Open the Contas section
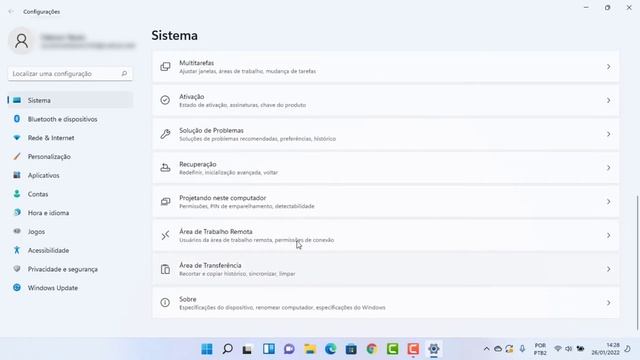 coord(70,194)
